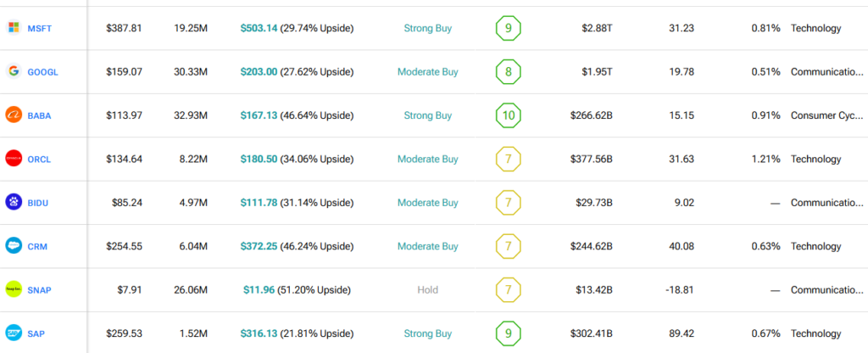Click the Baidu logo icon
The image size is (868, 353).
point(13,202)
